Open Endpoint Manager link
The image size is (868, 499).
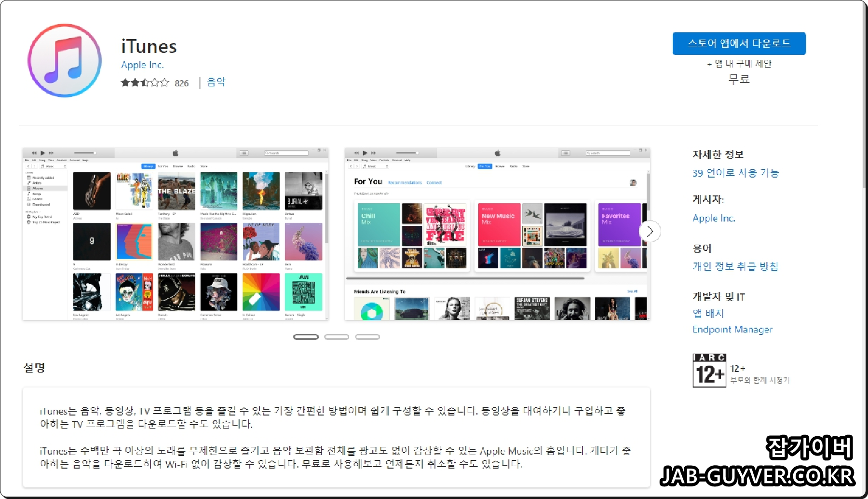coord(732,329)
